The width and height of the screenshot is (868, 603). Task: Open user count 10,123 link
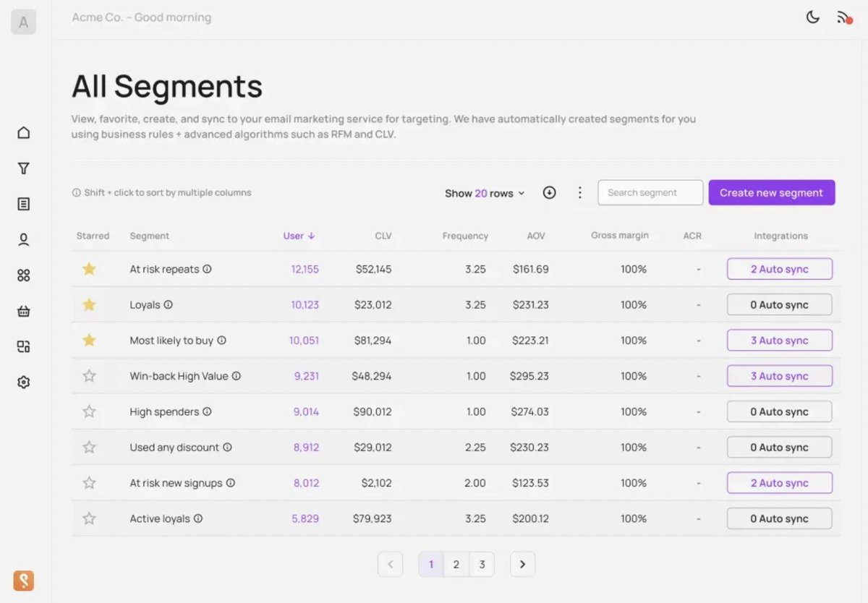point(305,304)
